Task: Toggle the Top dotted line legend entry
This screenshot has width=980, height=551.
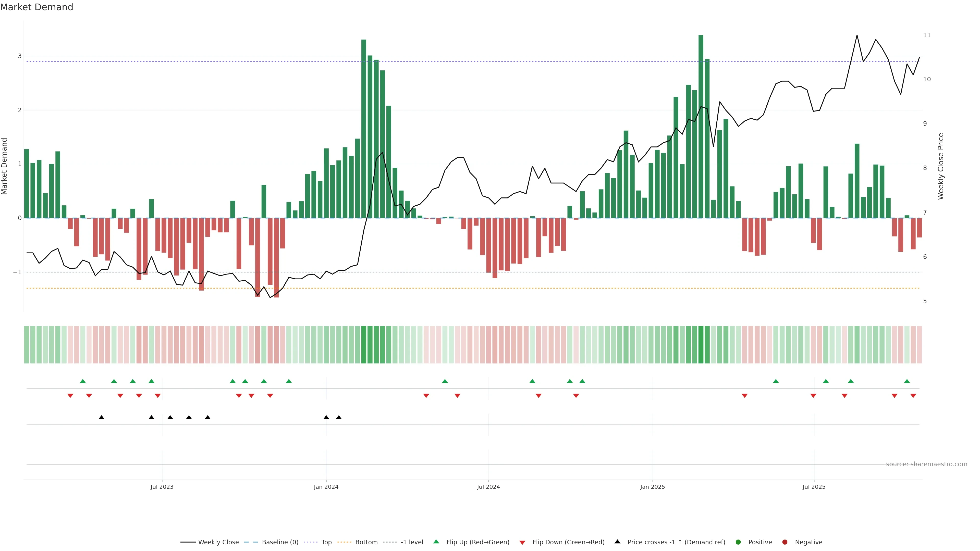Action: [326, 542]
